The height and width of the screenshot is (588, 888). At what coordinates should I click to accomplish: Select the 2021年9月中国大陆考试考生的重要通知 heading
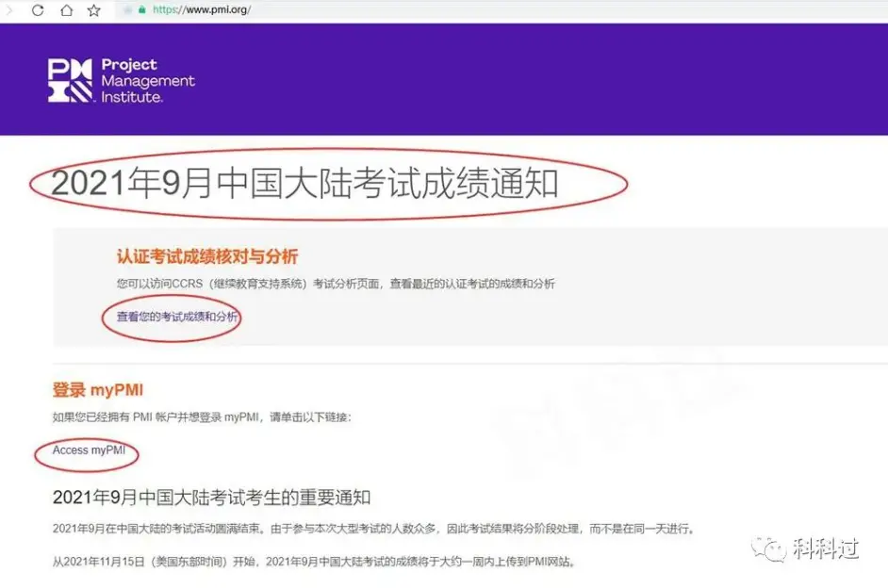tap(211, 498)
